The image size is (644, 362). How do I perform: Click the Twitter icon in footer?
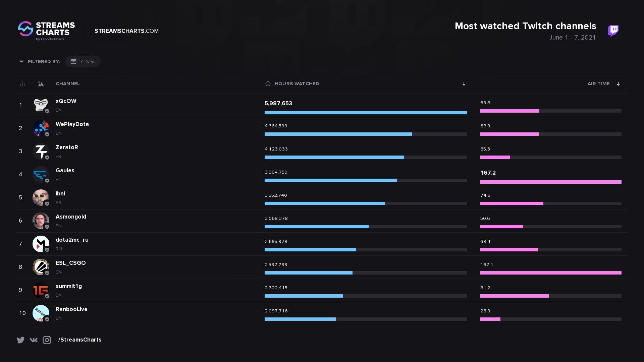click(x=20, y=340)
